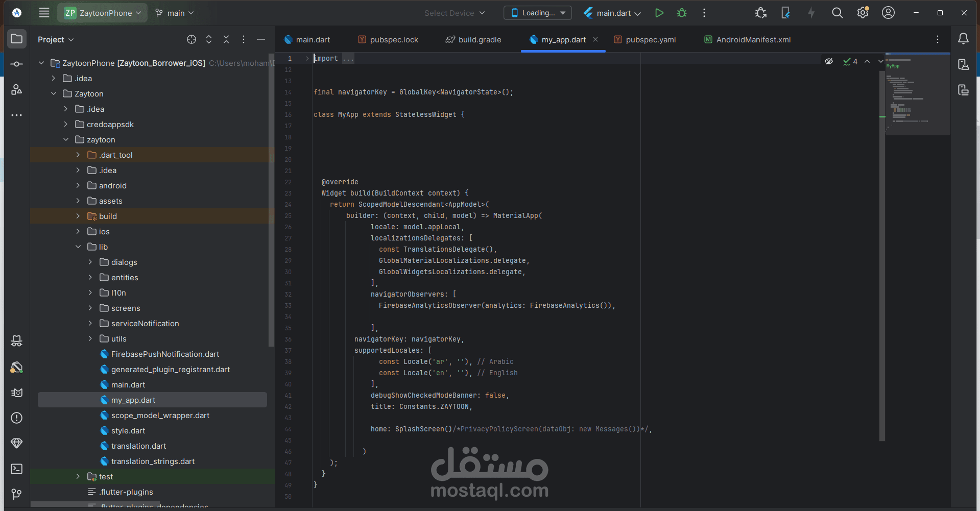Switch to the main.dart editor tab
This screenshot has width=980, height=511.
pos(307,39)
